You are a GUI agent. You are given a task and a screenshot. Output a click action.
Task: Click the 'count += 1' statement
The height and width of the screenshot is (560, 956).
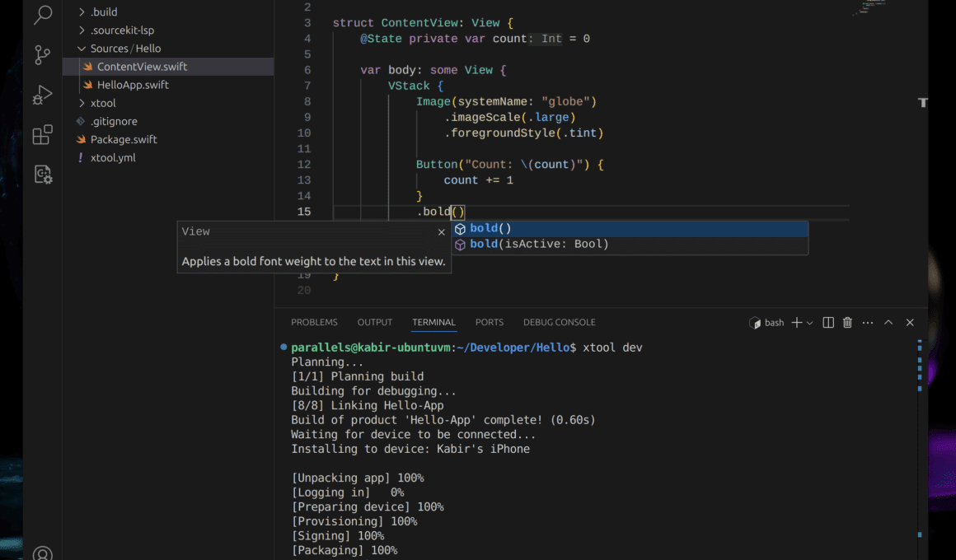point(479,180)
